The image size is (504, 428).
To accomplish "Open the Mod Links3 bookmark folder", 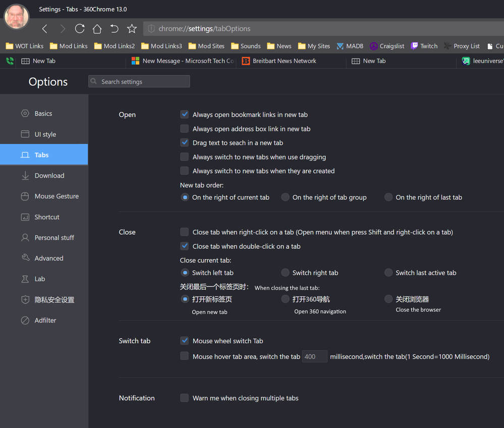I will point(161,46).
